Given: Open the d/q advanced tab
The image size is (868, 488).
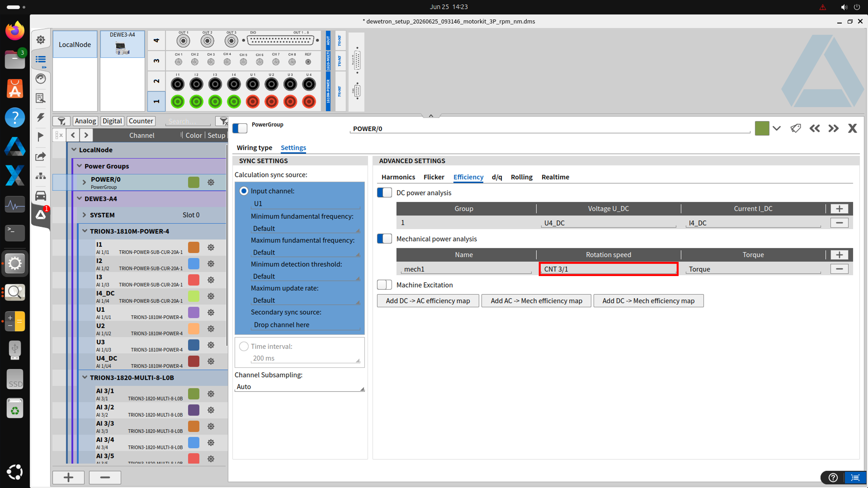Looking at the screenshot, I should click(x=497, y=177).
